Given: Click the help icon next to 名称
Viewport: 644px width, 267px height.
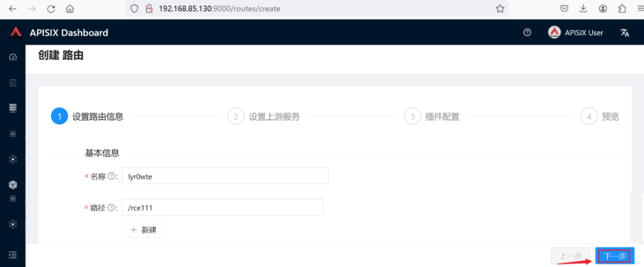Looking at the screenshot, I should [111, 176].
